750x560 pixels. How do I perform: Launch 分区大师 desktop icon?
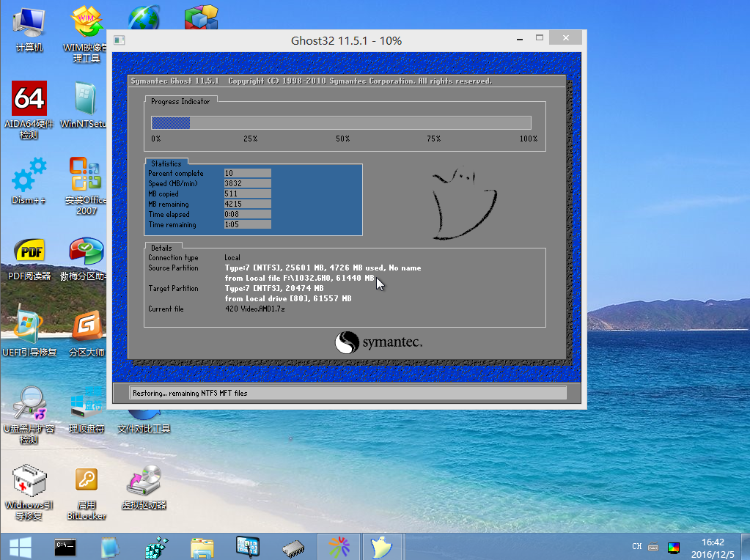[x=87, y=334]
